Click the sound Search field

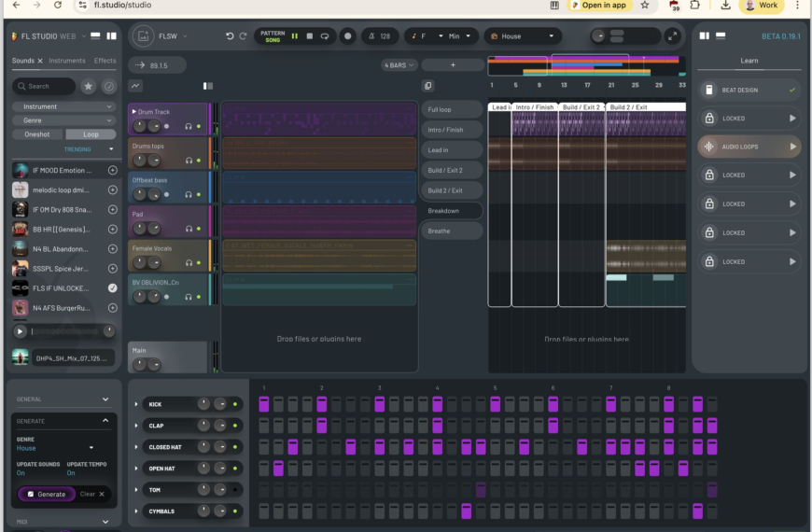coord(44,87)
